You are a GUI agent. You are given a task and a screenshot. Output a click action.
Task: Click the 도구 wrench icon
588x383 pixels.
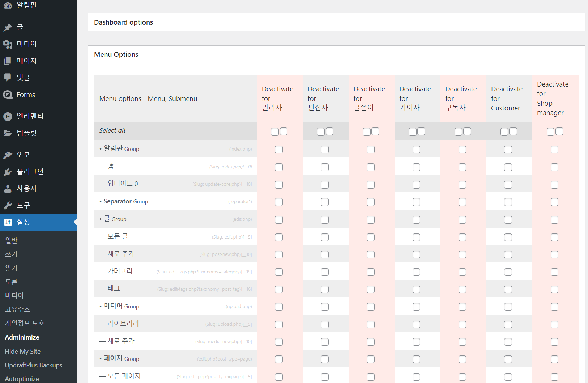tap(8, 205)
